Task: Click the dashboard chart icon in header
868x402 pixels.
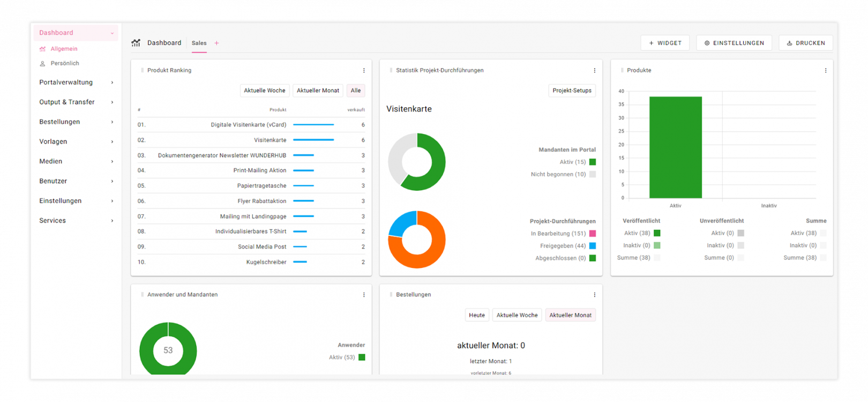Action: (136, 43)
